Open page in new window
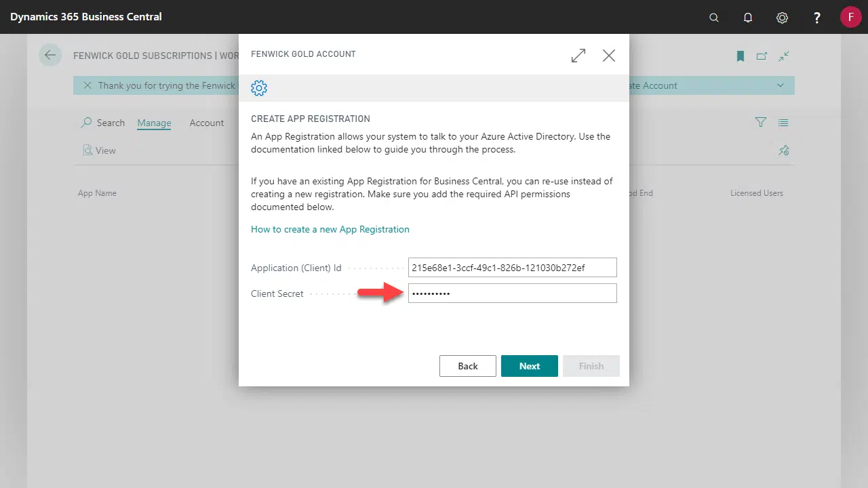868x488 pixels. pos(762,56)
